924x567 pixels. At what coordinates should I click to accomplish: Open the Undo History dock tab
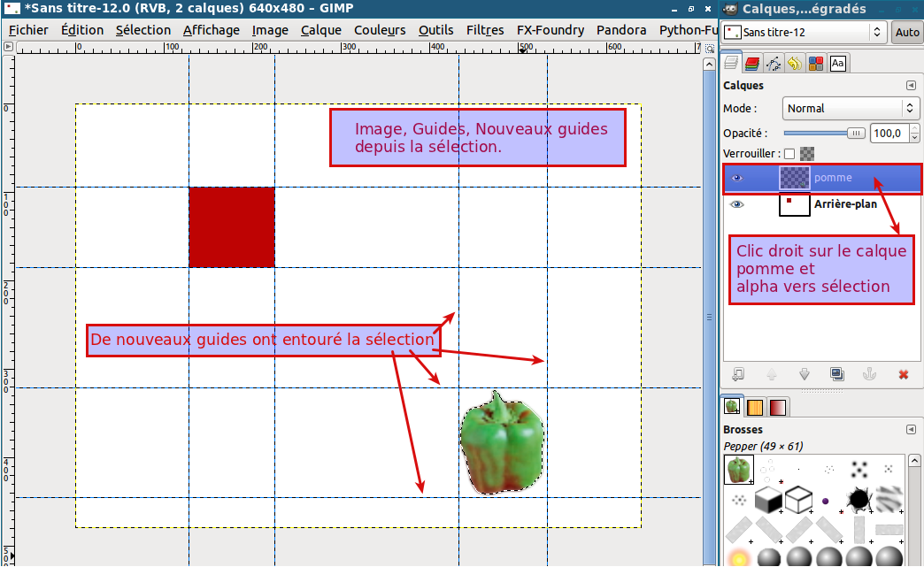point(795,64)
